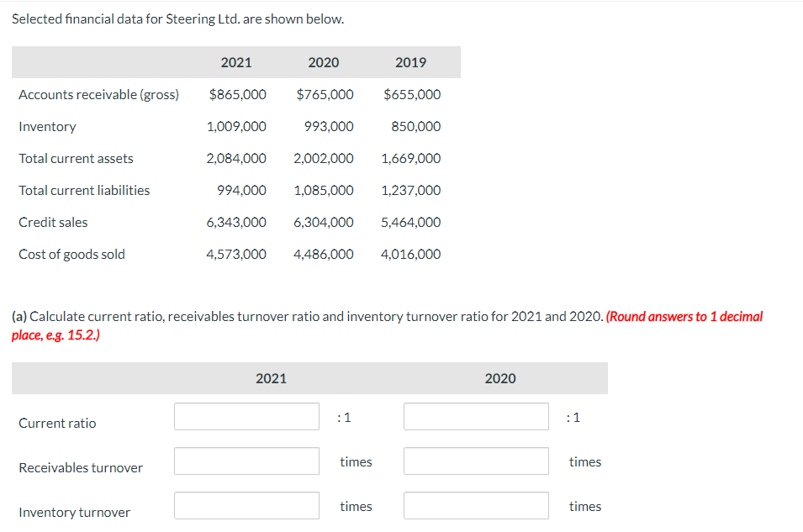The width and height of the screenshot is (803, 532).
Task: Click the Inventory turnover label text
Action: coord(74,512)
